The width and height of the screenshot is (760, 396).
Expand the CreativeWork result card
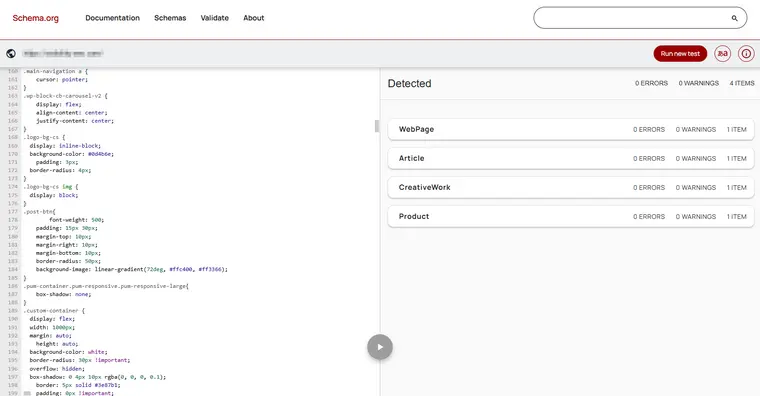point(571,188)
